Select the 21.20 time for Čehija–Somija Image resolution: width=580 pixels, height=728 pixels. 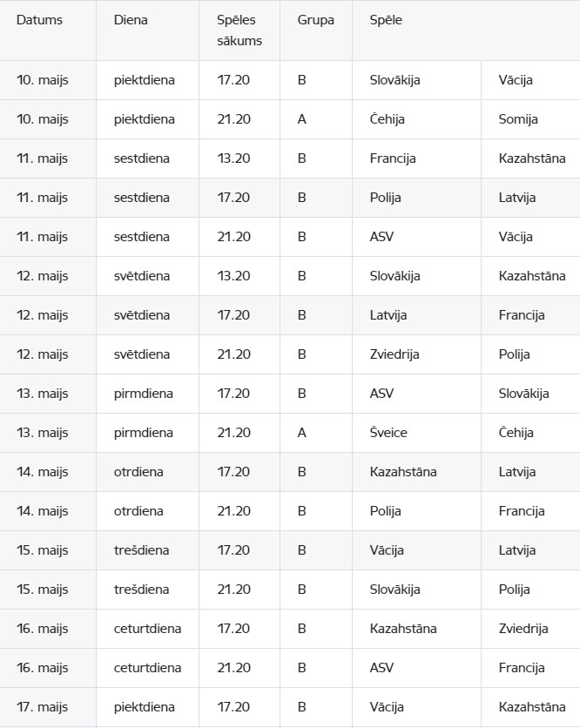coord(233,119)
